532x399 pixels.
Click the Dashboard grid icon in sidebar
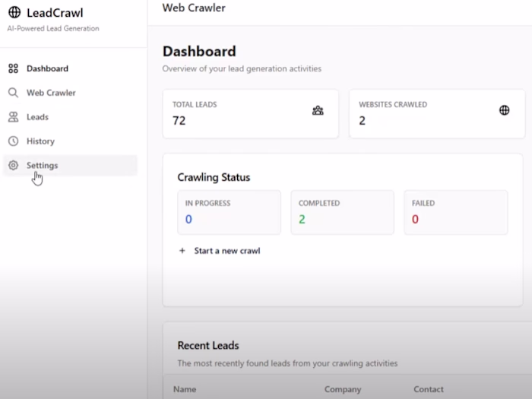pyautogui.click(x=13, y=68)
